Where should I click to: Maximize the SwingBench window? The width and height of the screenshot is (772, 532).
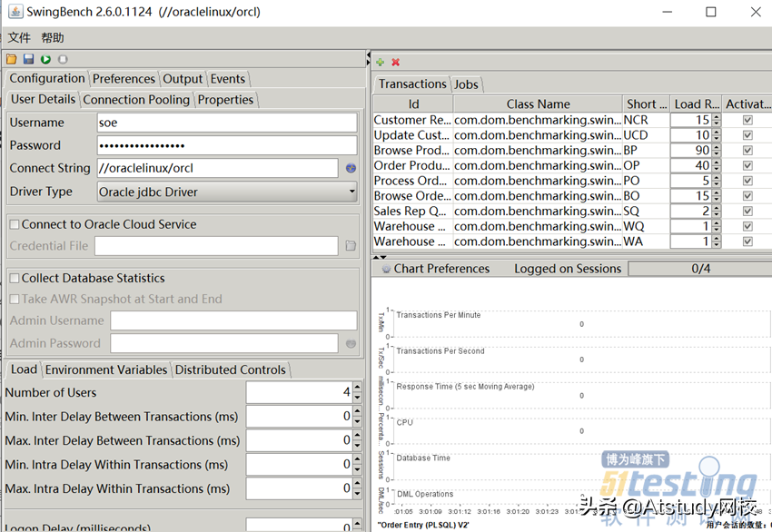pyautogui.click(x=710, y=12)
